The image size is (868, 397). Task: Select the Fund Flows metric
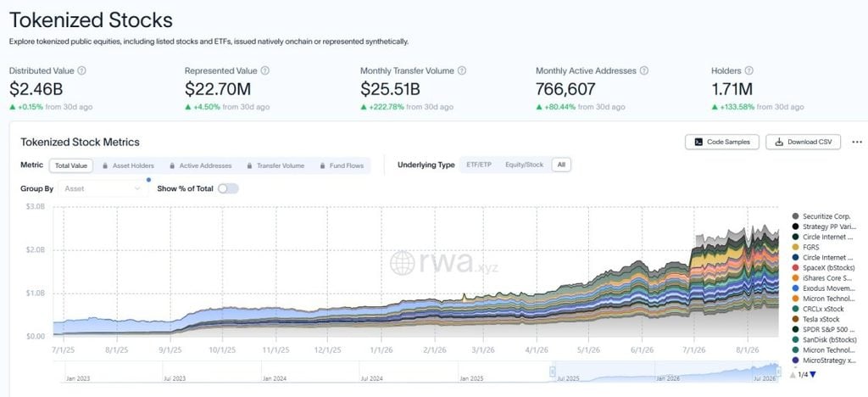(342, 165)
